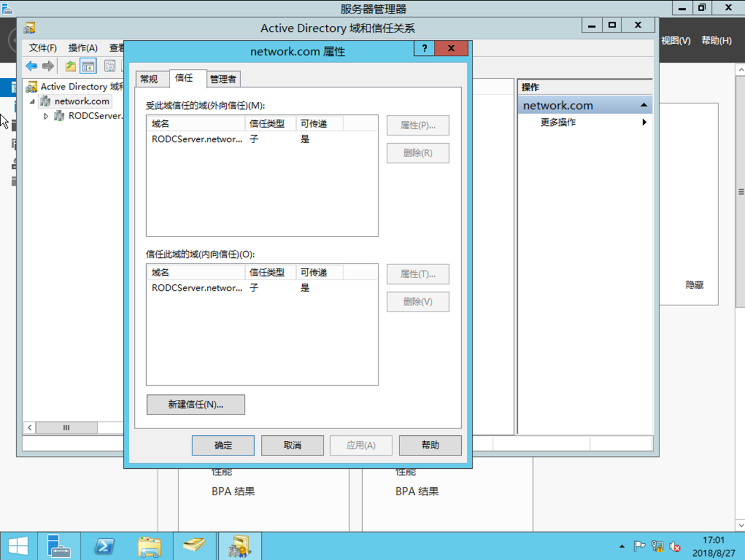Select RODCServer row in incoming trusts list
The image size is (745, 560).
pyautogui.click(x=262, y=288)
